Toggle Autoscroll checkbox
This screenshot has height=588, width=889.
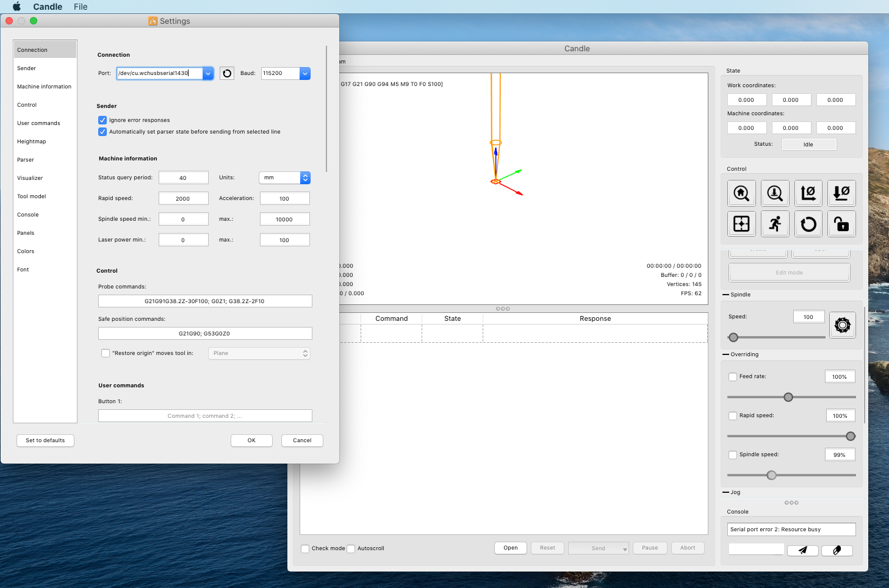click(x=351, y=549)
